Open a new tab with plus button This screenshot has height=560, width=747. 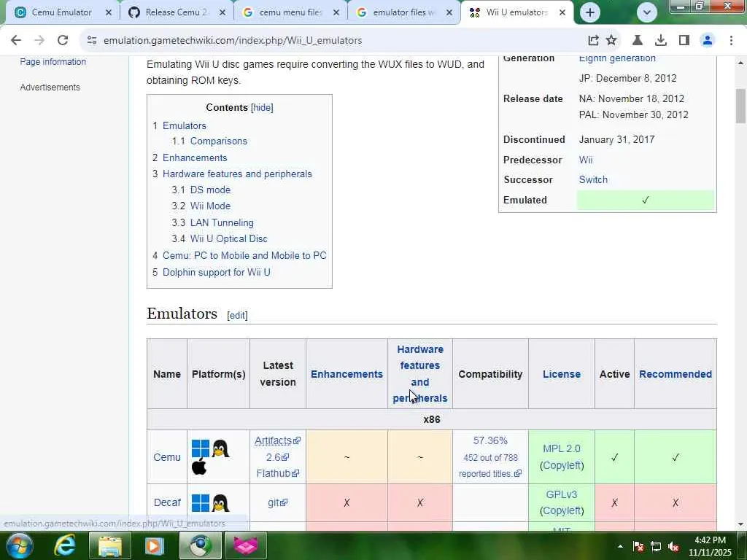[x=589, y=13]
